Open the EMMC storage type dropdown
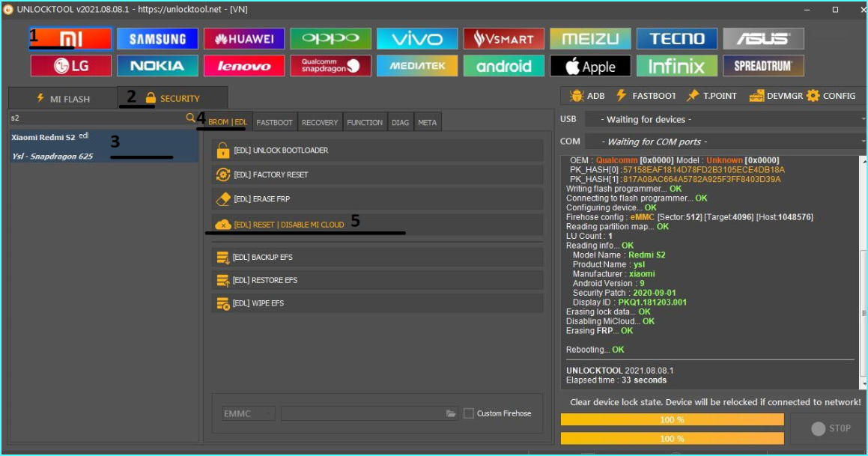Image resolution: width=868 pixels, height=456 pixels. tap(249, 413)
